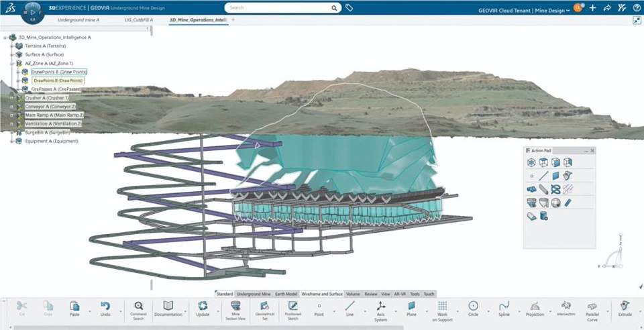Open the UG_Cut&Fill A document tab
The image size is (644, 330).
[x=138, y=19]
